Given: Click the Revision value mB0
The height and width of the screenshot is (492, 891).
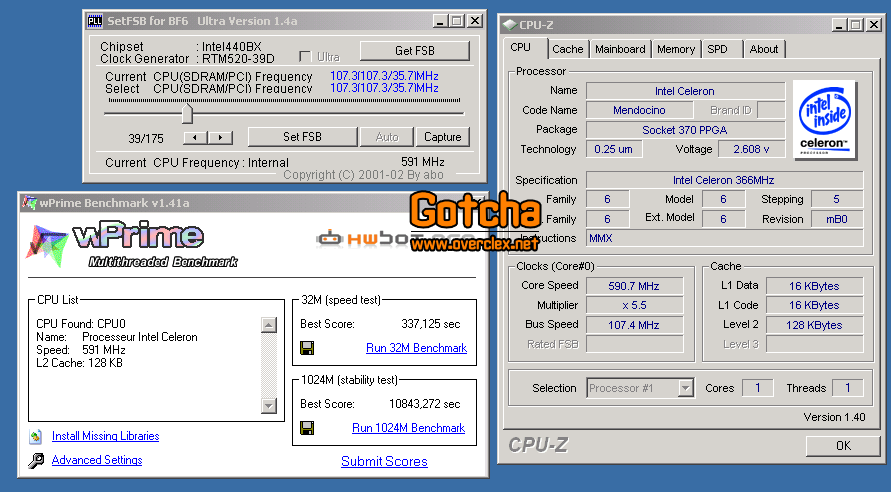Looking at the screenshot, I should (837, 219).
